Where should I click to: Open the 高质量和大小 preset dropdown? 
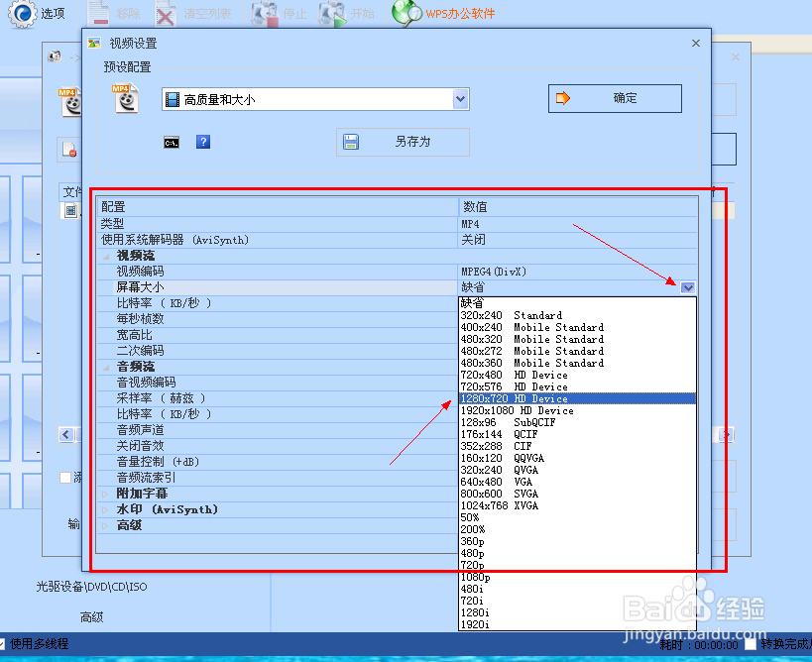click(459, 99)
